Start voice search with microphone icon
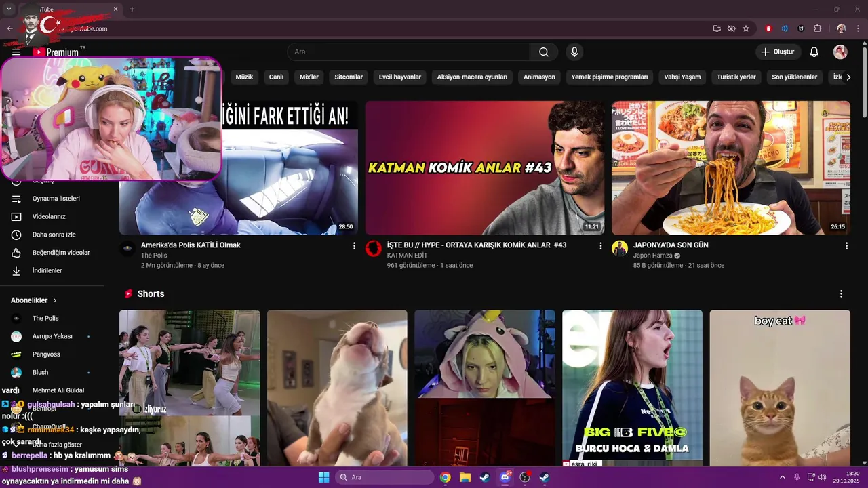868x488 pixels. pos(574,52)
